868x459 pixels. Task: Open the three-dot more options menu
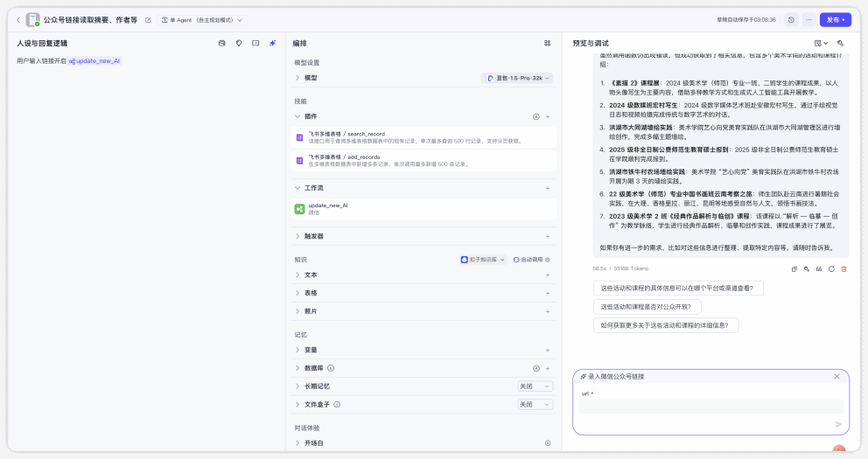[x=808, y=19]
